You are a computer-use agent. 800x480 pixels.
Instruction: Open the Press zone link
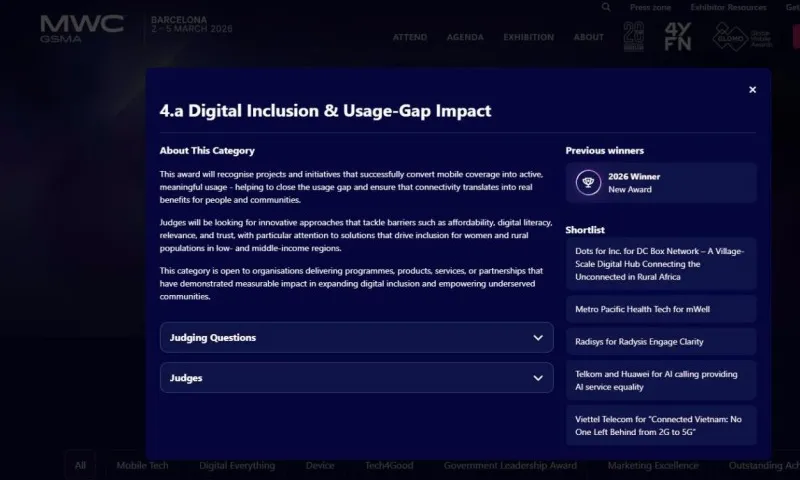point(651,7)
